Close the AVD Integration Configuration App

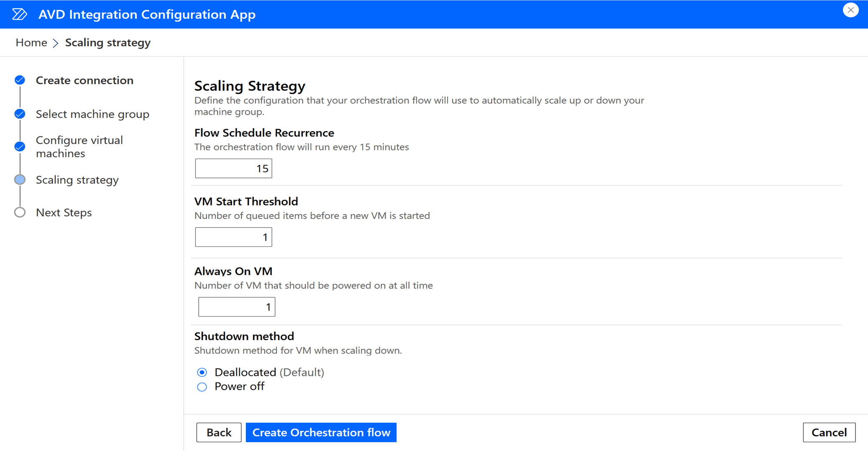(850, 10)
